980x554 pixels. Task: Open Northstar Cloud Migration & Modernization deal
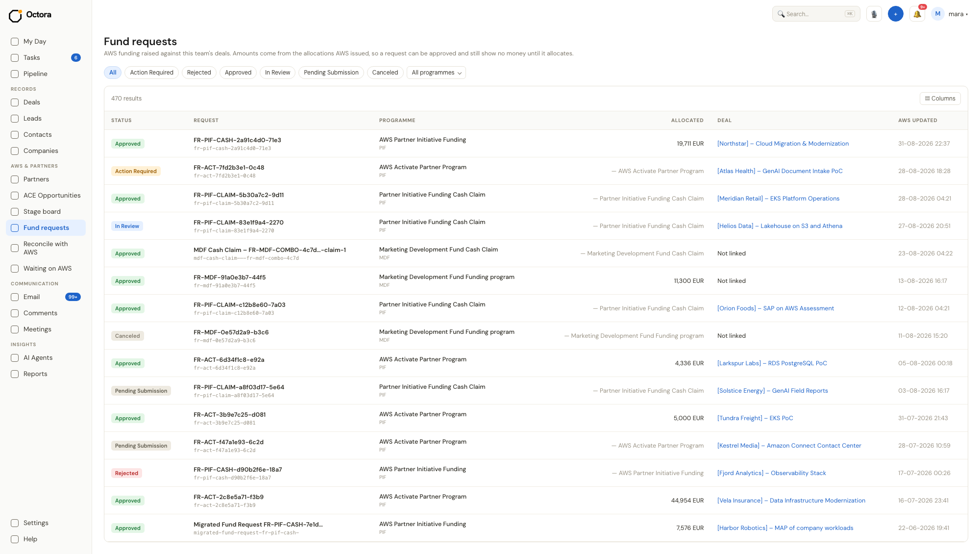[x=783, y=144]
